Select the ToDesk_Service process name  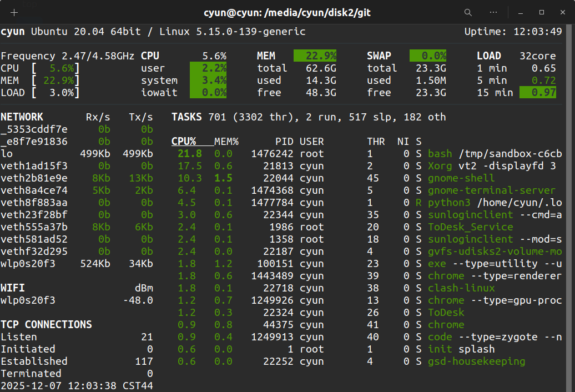pyautogui.click(x=471, y=227)
